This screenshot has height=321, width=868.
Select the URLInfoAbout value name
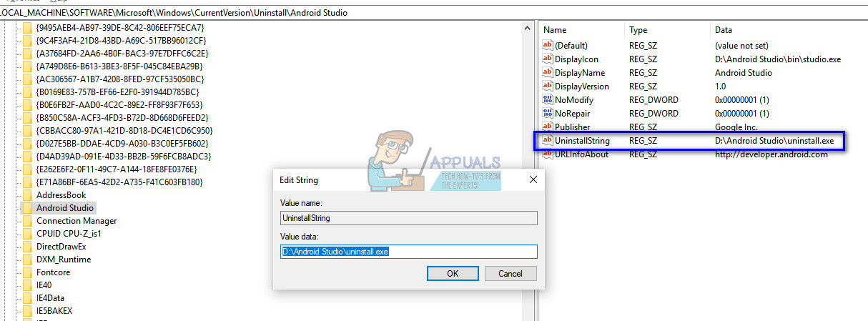point(582,154)
